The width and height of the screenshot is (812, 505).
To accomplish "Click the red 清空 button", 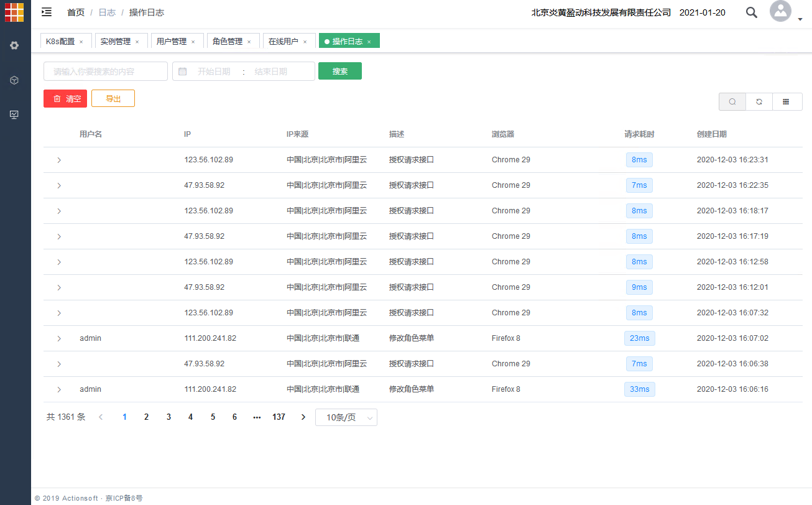I will point(65,99).
